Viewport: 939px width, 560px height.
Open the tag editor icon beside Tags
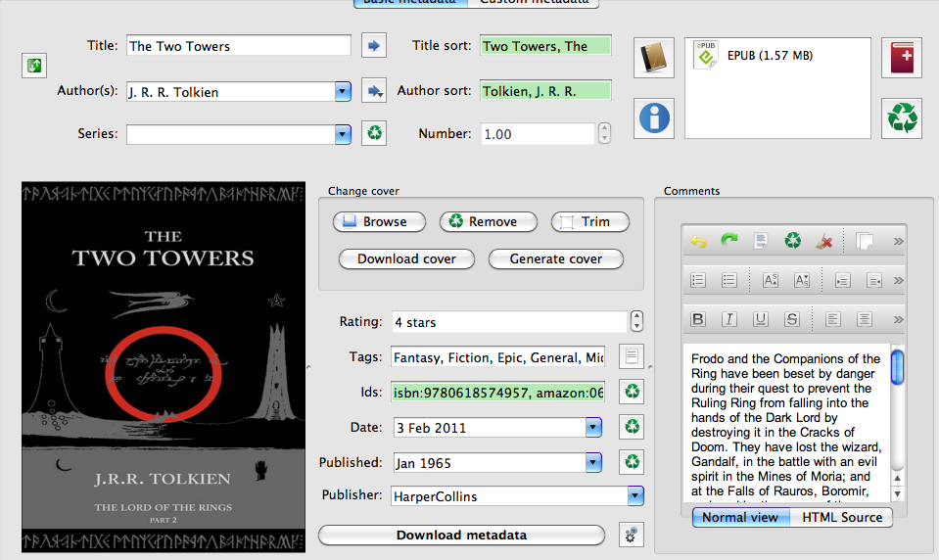(x=632, y=356)
